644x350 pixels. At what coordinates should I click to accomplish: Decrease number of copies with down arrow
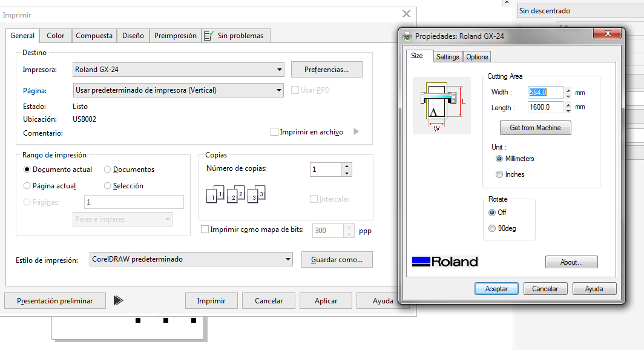pos(347,173)
